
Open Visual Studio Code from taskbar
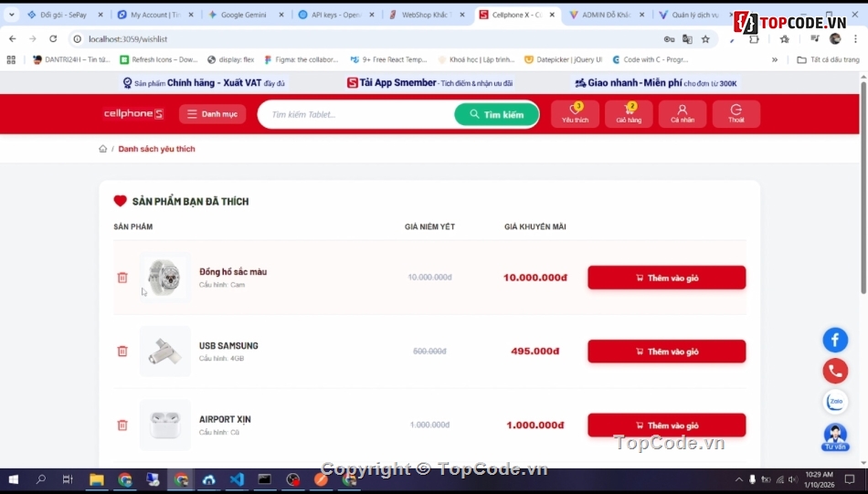pyautogui.click(x=237, y=479)
